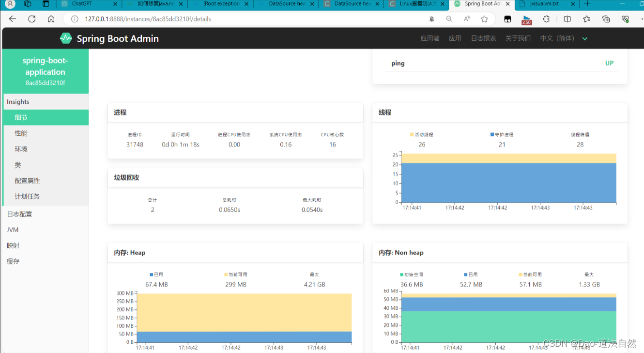Open the collections icon
This screenshot has height=353, width=644.
(x=606, y=19)
